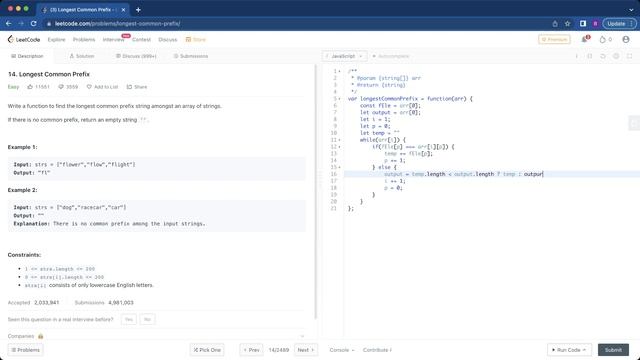Click the browser share icon
The image size is (640, 360).
(x=555, y=24)
